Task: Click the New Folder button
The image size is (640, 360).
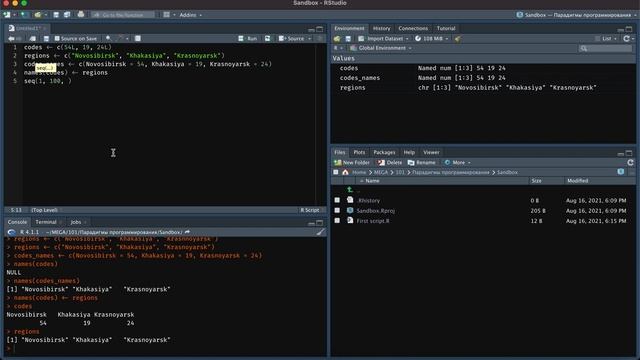Action: pyautogui.click(x=352, y=162)
